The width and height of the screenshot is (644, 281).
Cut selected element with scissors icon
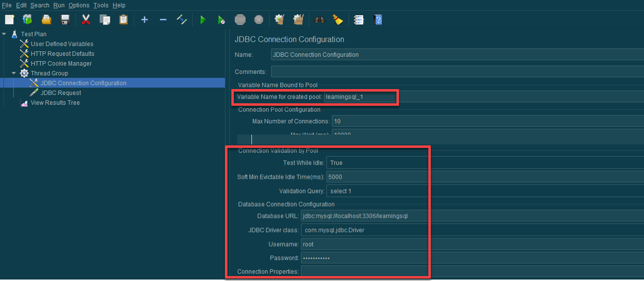pyautogui.click(x=86, y=20)
